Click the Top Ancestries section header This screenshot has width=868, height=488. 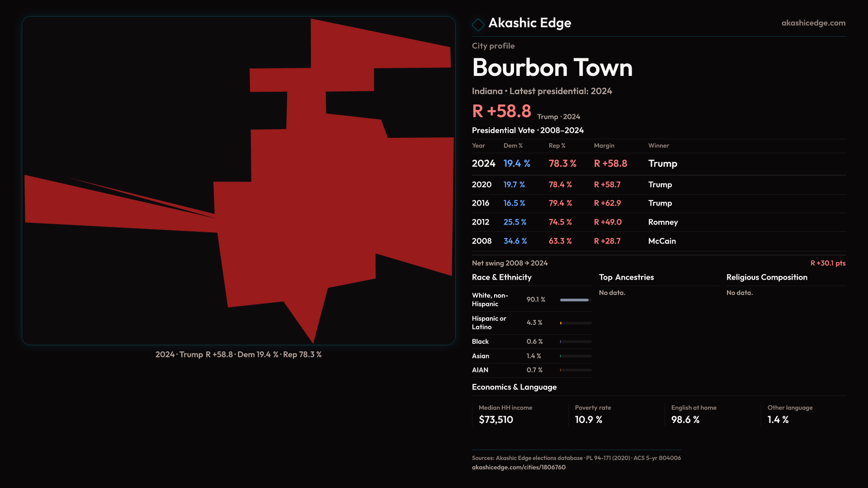[x=626, y=277]
